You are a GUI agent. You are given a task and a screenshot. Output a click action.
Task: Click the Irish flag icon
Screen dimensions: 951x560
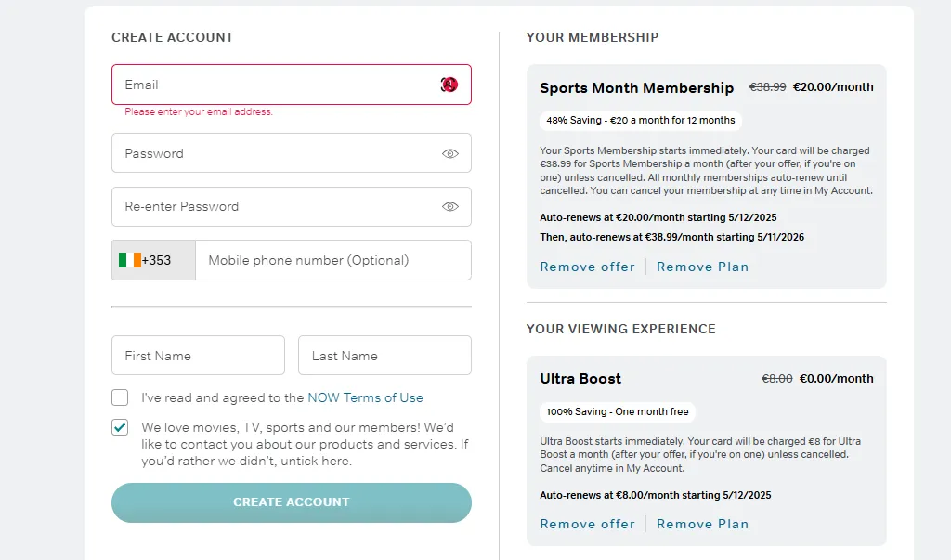tap(130, 260)
